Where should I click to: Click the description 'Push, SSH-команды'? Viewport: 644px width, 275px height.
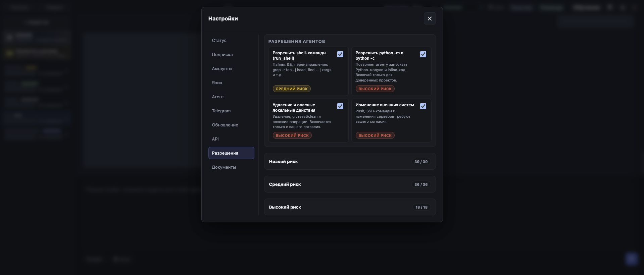(x=383, y=116)
